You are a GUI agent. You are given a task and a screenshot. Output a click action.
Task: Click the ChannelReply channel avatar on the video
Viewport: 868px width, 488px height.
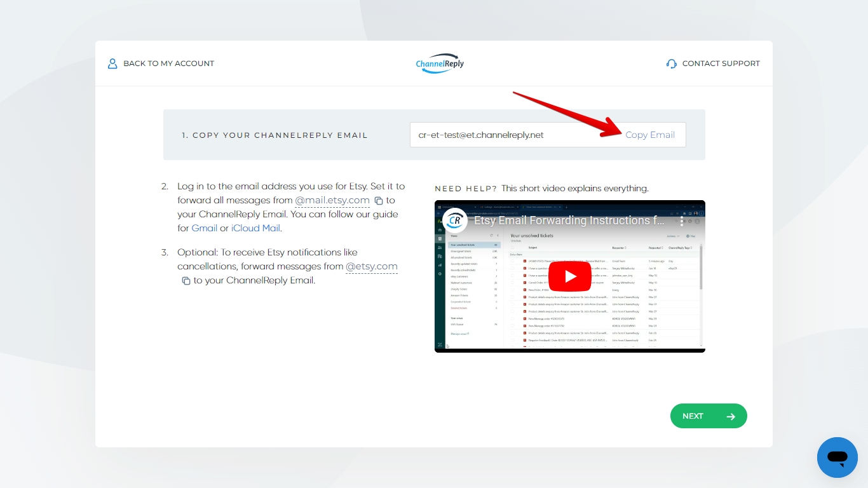click(x=455, y=220)
